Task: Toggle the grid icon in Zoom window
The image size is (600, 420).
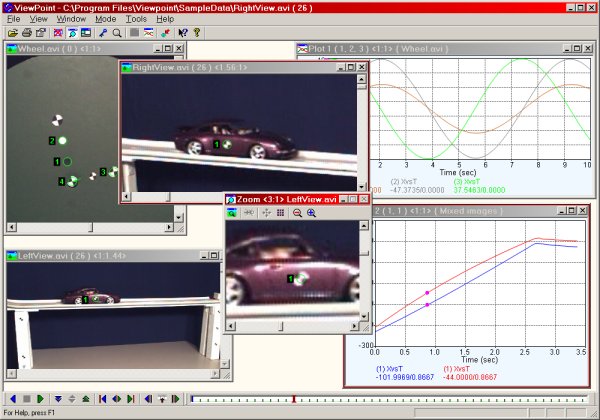Action: 280,213
